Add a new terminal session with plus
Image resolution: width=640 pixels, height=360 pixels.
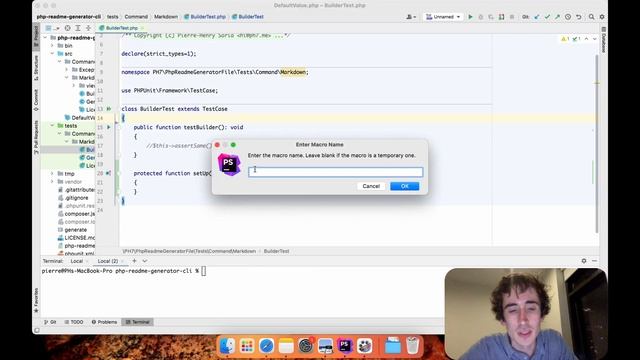[x=134, y=261]
